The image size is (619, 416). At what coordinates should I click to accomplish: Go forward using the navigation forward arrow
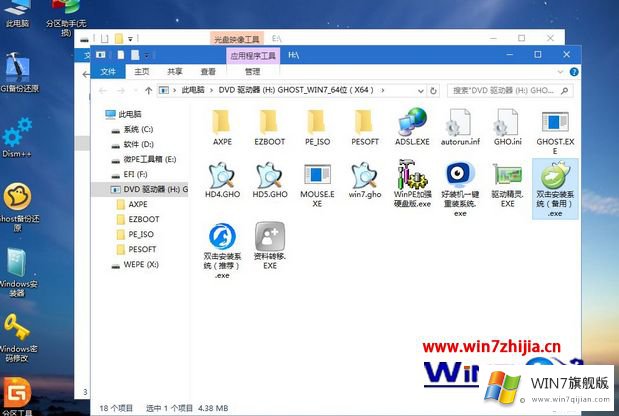pos(121,90)
